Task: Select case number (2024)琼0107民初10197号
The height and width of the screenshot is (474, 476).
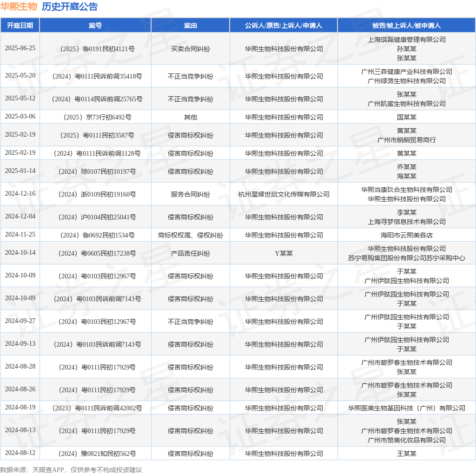Action: click(95, 171)
